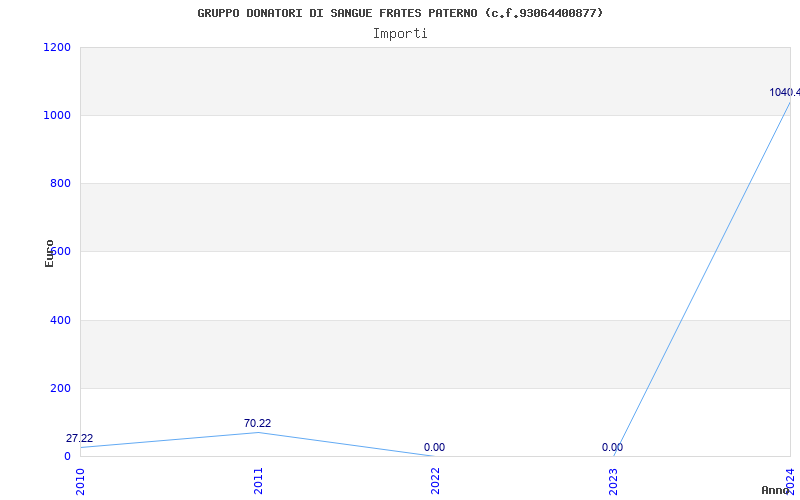800x500 pixels.
Task: Click the Euro axis title
Action: (x=49, y=254)
